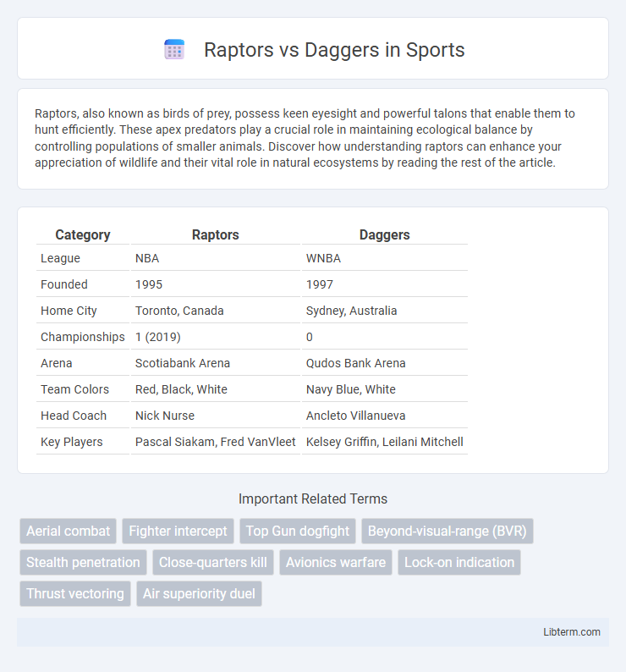
Task: Select the Kelsey Griffin, Leilani Mitchell cell
Action: [385, 442]
